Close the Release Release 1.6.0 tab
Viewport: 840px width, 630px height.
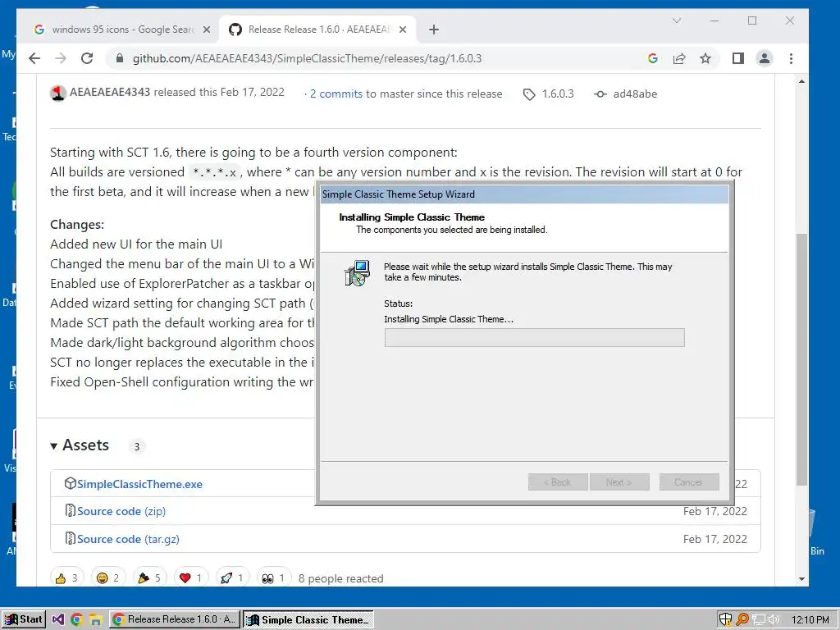pos(403,30)
